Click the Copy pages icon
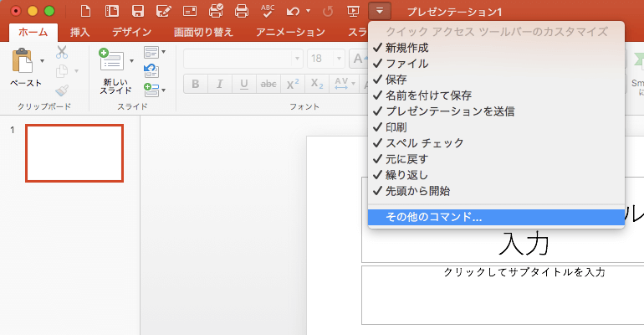Viewport: 644px width, 335px height. [62, 71]
